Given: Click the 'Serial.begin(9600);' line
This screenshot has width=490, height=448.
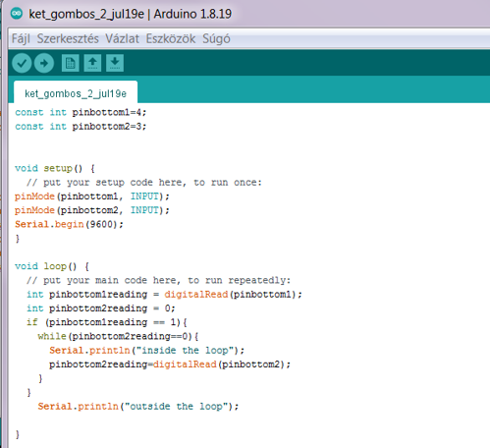Looking at the screenshot, I should (x=69, y=224).
